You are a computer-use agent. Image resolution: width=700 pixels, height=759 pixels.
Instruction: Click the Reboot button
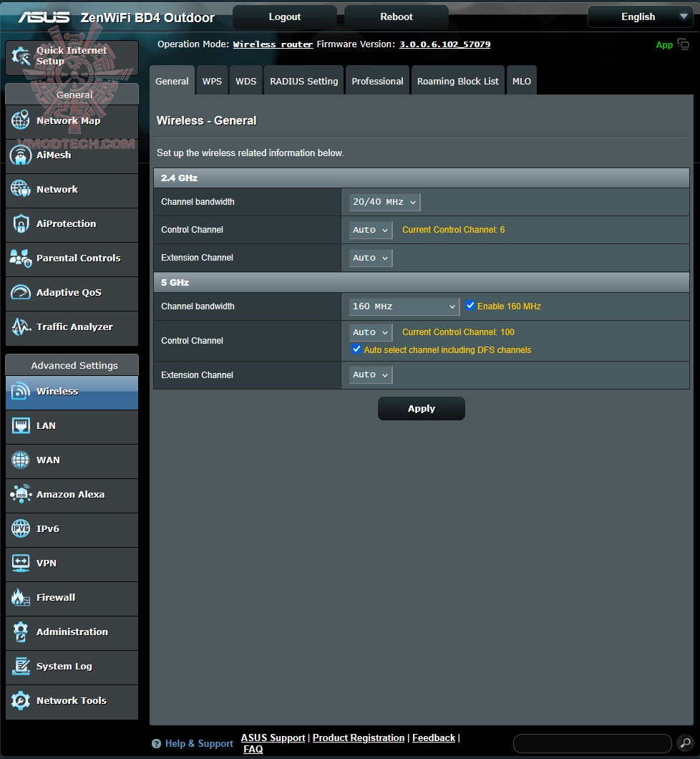point(397,17)
